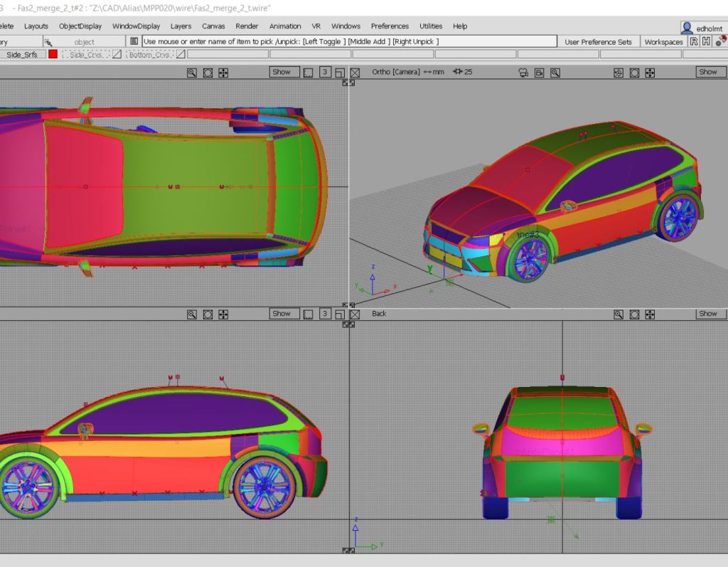Screen dimensions: 728x567
Task: Open the Layouts menu
Action: [x=36, y=26]
